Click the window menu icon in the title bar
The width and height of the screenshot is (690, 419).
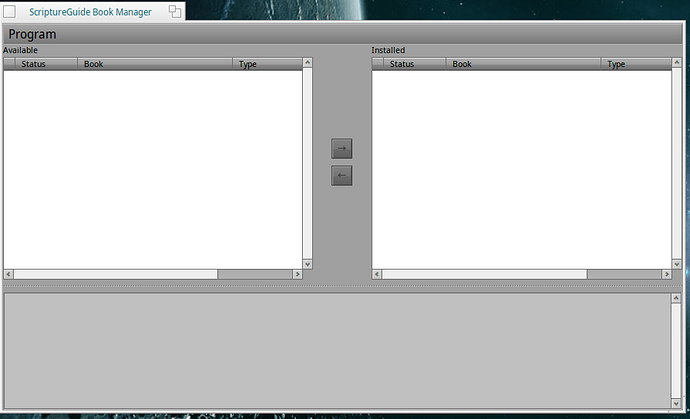[9, 11]
